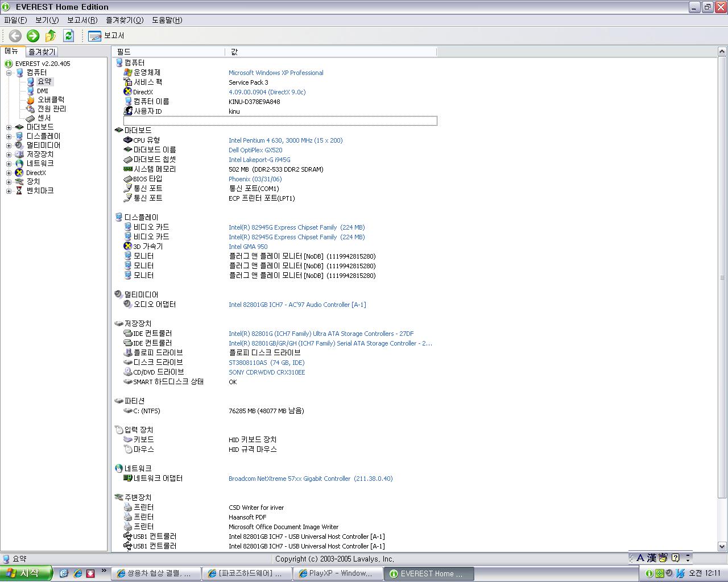The image size is (728, 582).
Task: Select the 요약 tree item icon
Action: pyautogui.click(x=31, y=82)
